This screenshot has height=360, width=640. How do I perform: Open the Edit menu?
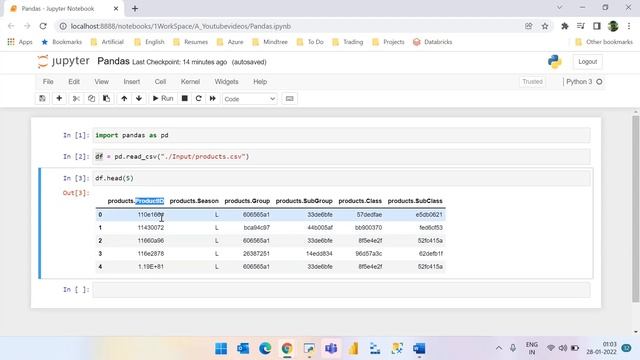pyautogui.click(x=74, y=82)
